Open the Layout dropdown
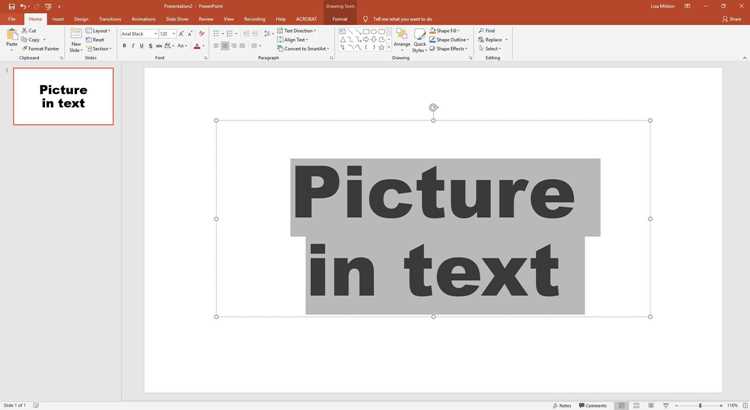 tap(98, 31)
